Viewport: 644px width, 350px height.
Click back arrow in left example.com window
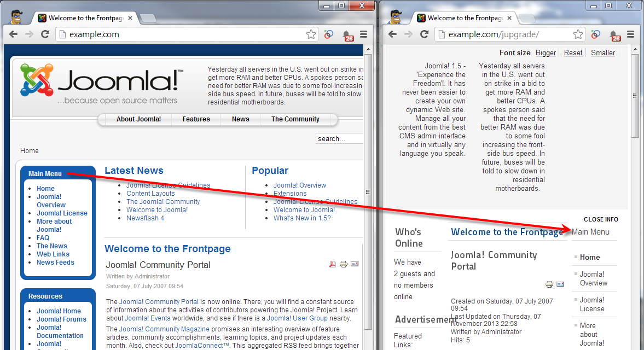14,34
